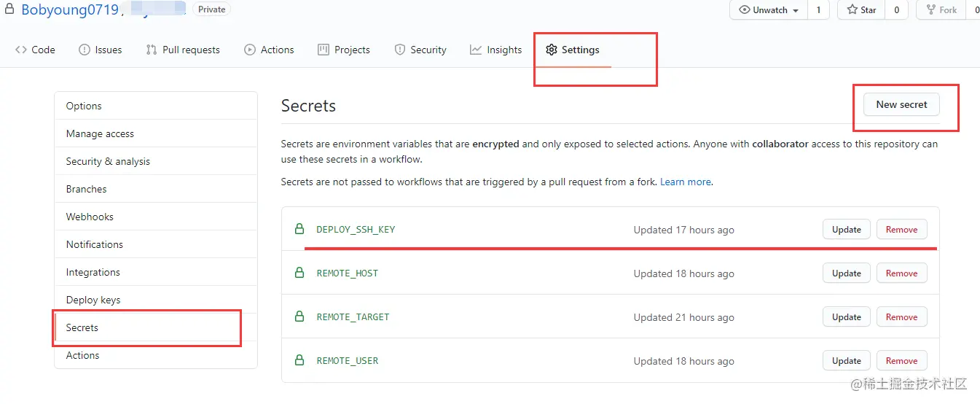Create a new secret
Screen dimensions: 980x404
(901, 104)
